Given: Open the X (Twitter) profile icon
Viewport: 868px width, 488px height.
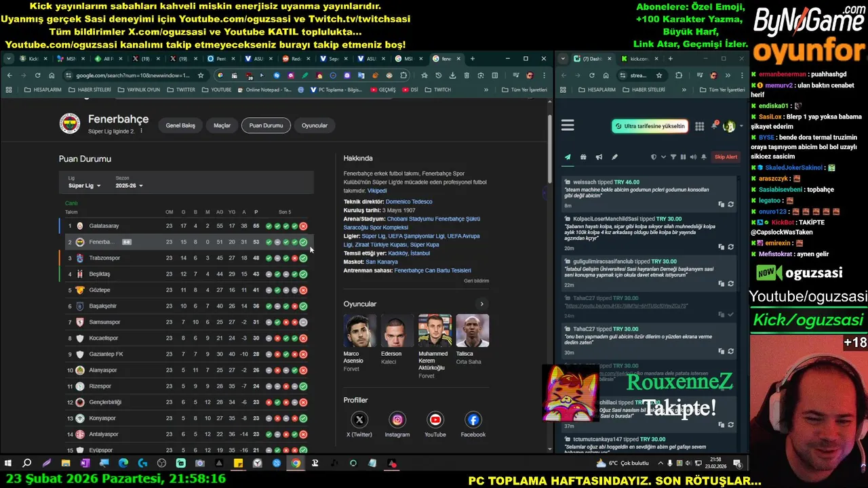Looking at the screenshot, I should [x=359, y=420].
